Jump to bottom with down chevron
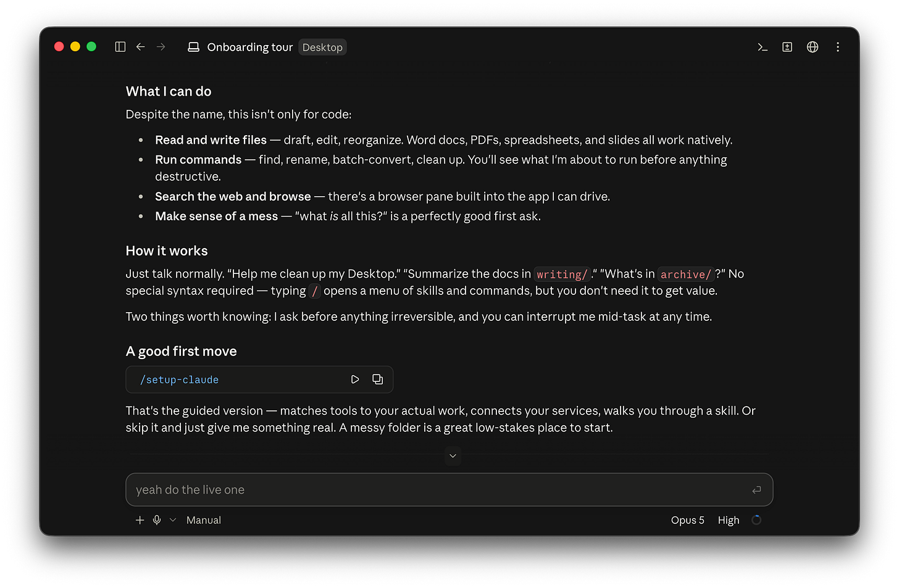The image size is (899, 588). (x=453, y=456)
